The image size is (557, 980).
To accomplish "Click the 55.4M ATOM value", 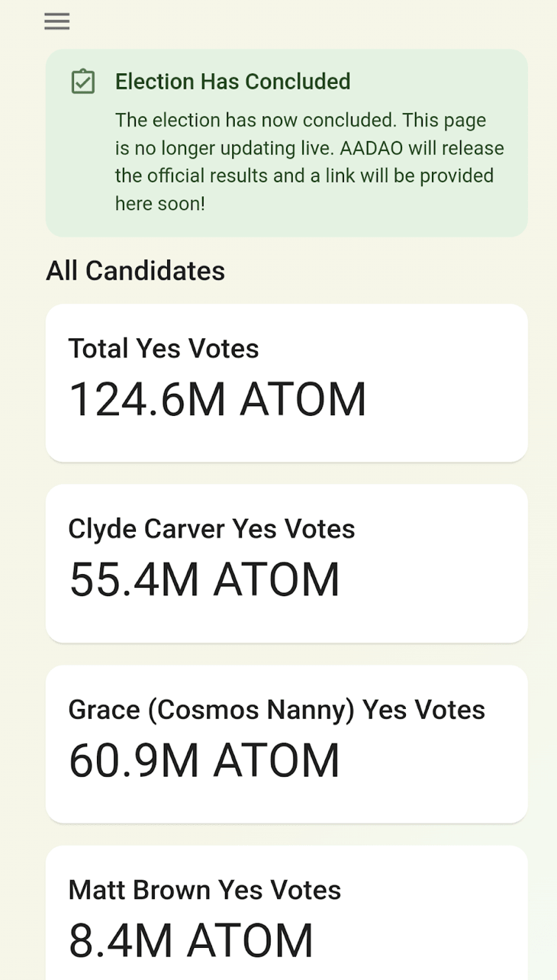I will [x=204, y=580].
